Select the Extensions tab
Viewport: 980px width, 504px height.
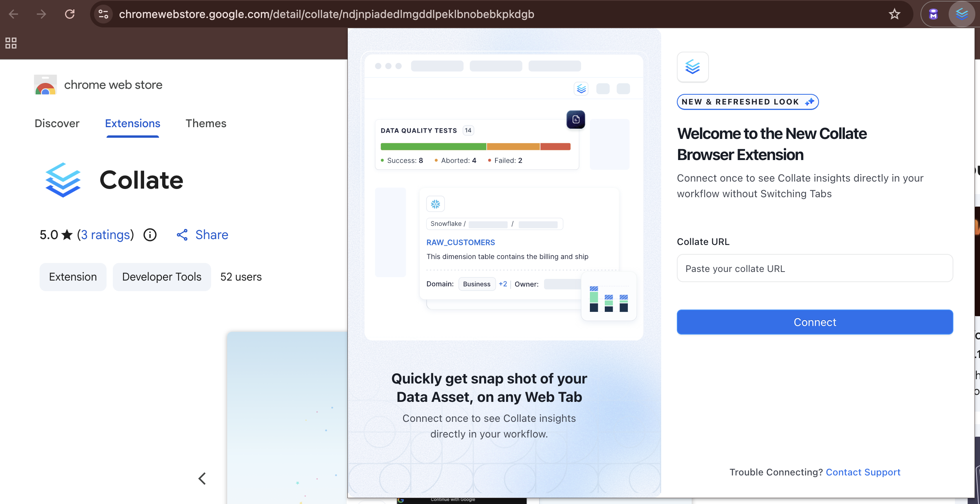click(x=132, y=124)
